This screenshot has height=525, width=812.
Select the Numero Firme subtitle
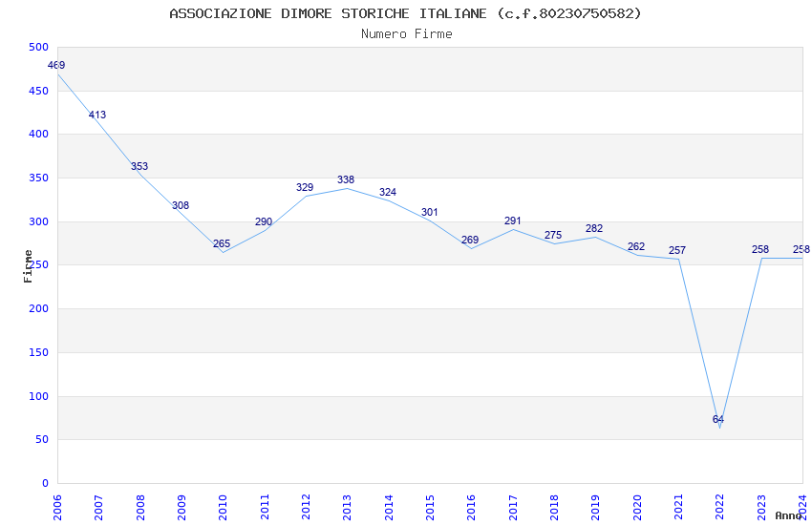(x=407, y=34)
